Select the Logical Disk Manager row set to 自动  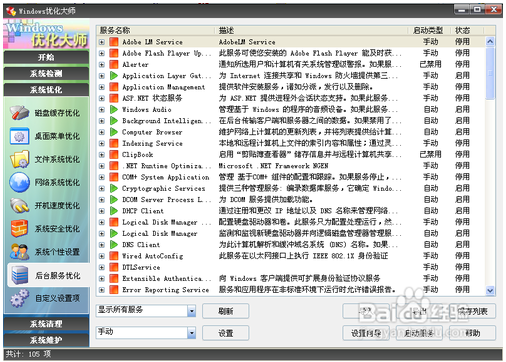tap(291, 233)
